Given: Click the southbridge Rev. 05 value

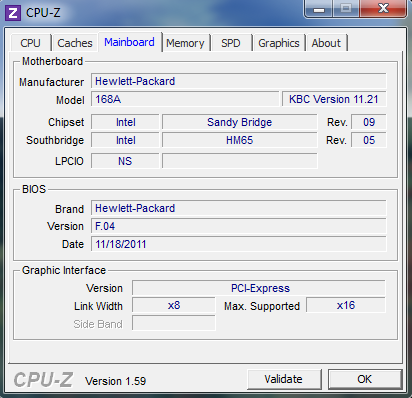Looking at the screenshot, I should (369, 140).
